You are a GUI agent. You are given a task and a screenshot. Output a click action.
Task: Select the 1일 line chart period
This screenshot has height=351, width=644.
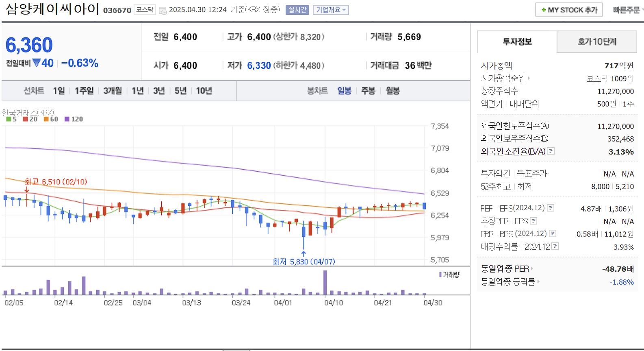59,91
